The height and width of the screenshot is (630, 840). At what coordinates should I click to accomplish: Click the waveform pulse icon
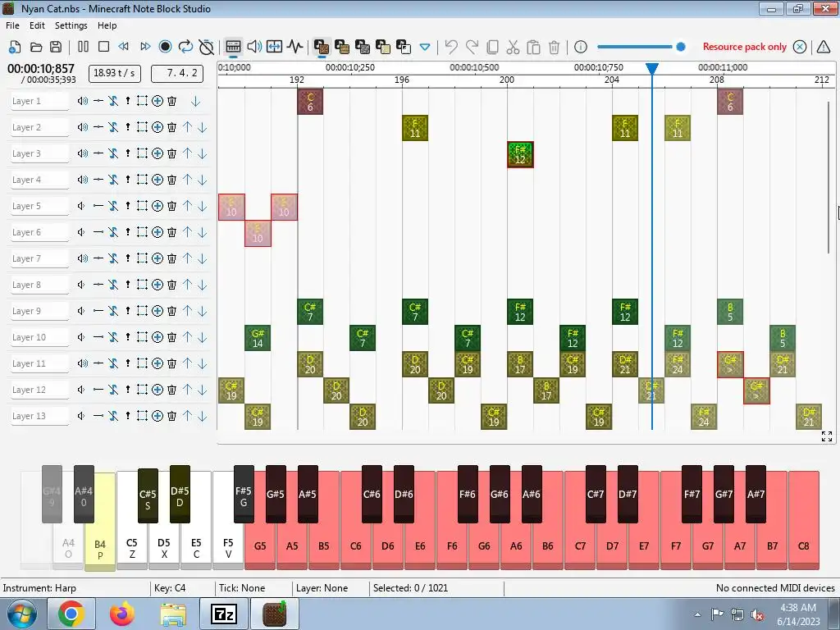pos(294,47)
